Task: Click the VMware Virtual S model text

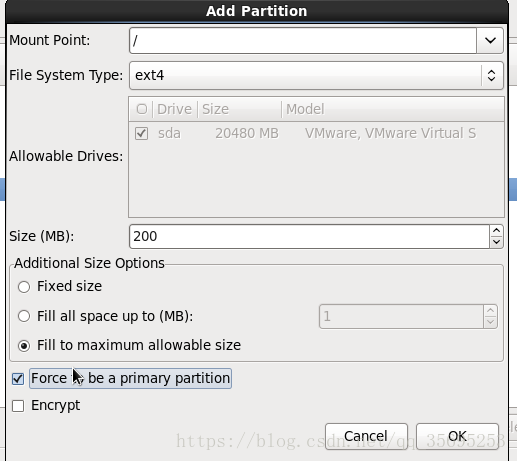Action: point(390,133)
